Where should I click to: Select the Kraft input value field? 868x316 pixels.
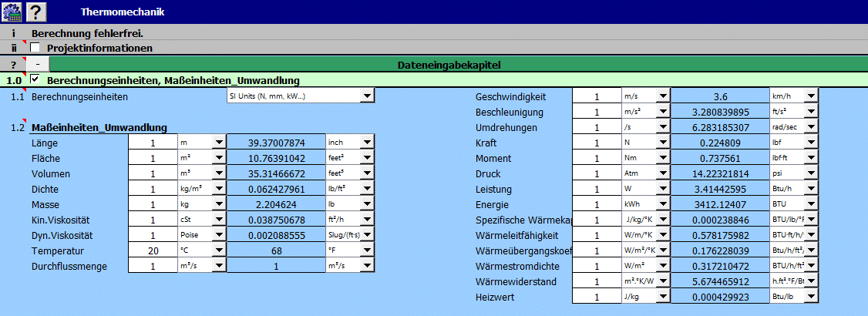pyautogui.click(x=597, y=143)
